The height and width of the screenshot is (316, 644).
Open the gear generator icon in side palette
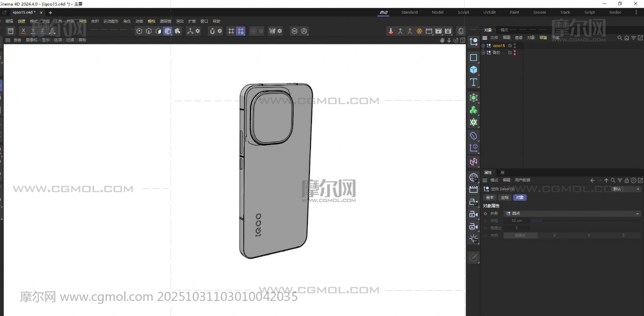[473, 122]
